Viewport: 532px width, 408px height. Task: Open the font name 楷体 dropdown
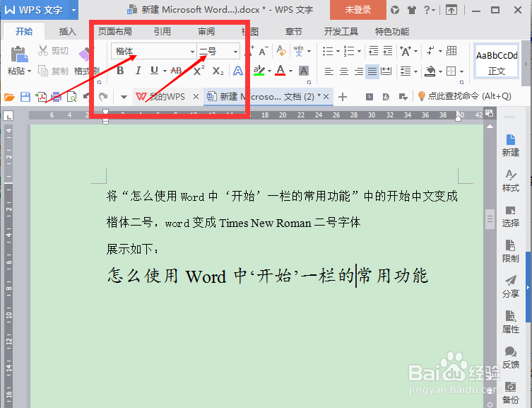click(192, 52)
